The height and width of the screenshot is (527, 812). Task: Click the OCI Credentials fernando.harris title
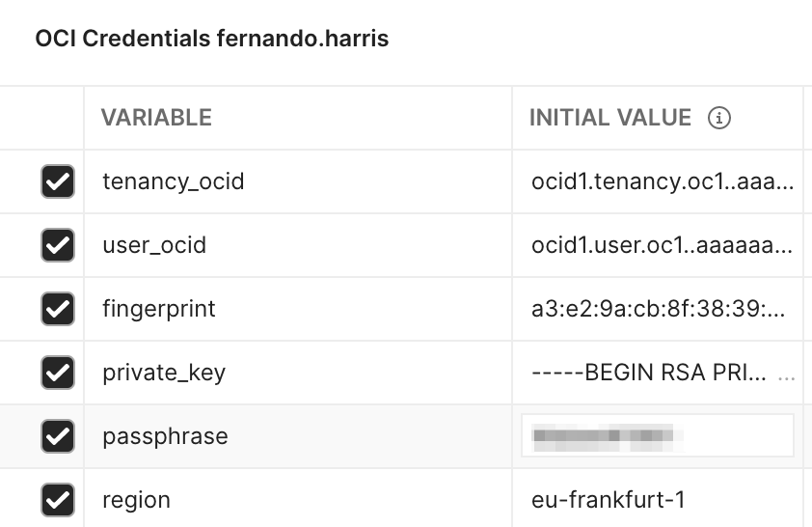pyautogui.click(x=212, y=39)
